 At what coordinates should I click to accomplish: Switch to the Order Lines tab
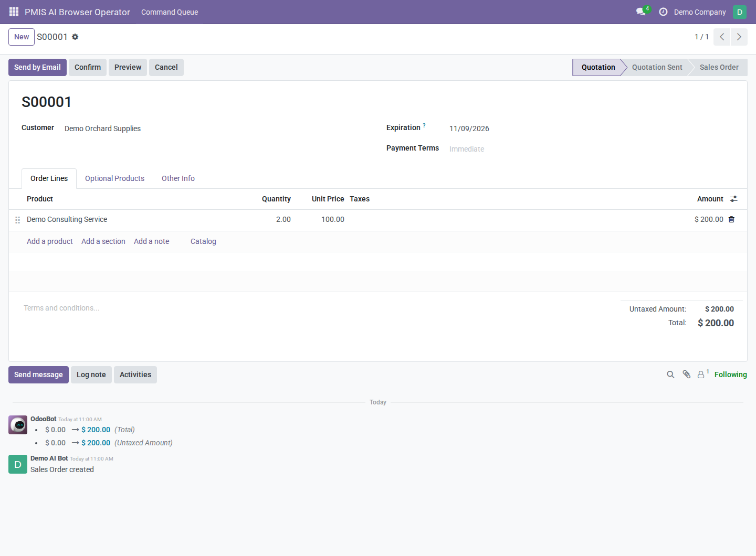pyautogui.click(x=49, y=178)
